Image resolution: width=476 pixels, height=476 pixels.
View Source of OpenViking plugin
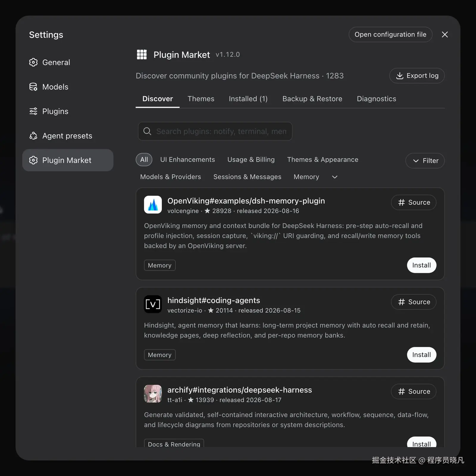tap(414, 203)
